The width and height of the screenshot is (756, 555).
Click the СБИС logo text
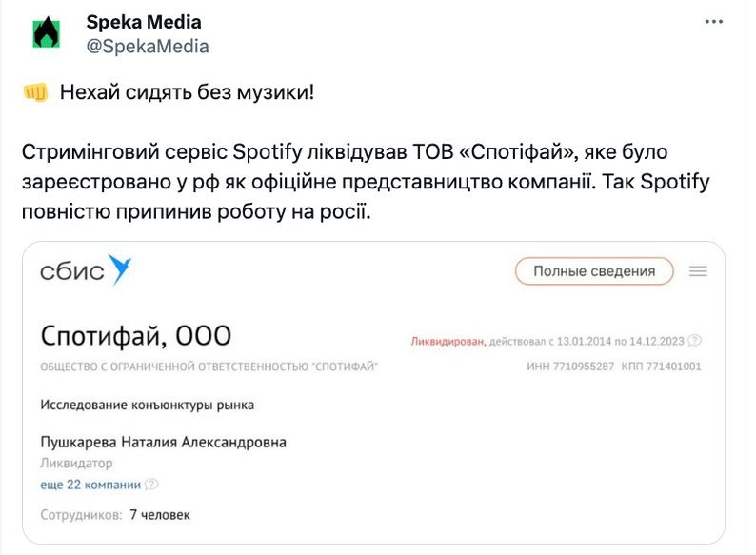[71, 271]
